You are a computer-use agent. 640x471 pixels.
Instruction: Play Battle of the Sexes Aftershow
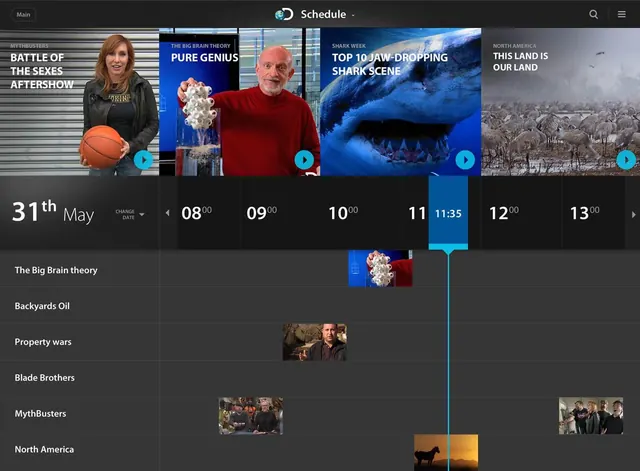(143, 160)
